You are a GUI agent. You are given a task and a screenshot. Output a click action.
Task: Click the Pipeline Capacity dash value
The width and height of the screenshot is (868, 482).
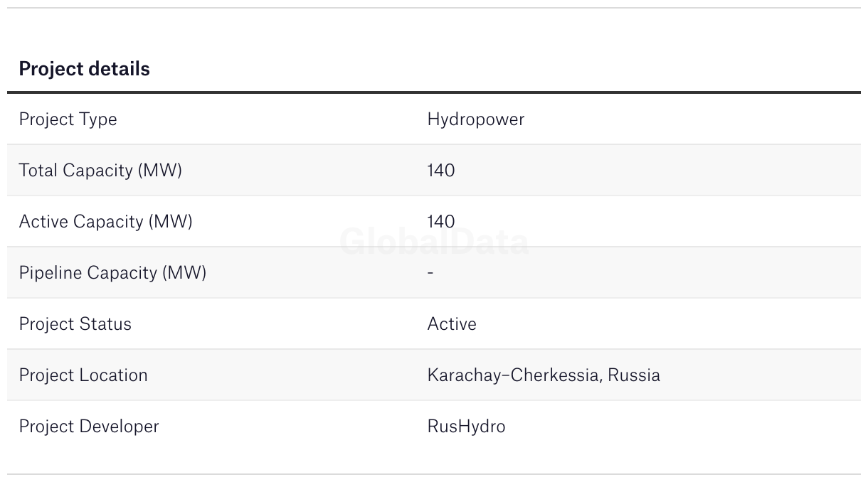click(430, 272)
